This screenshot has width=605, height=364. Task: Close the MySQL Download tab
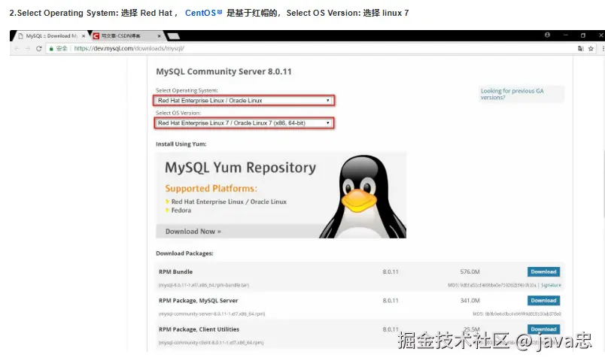click(84, 36)
